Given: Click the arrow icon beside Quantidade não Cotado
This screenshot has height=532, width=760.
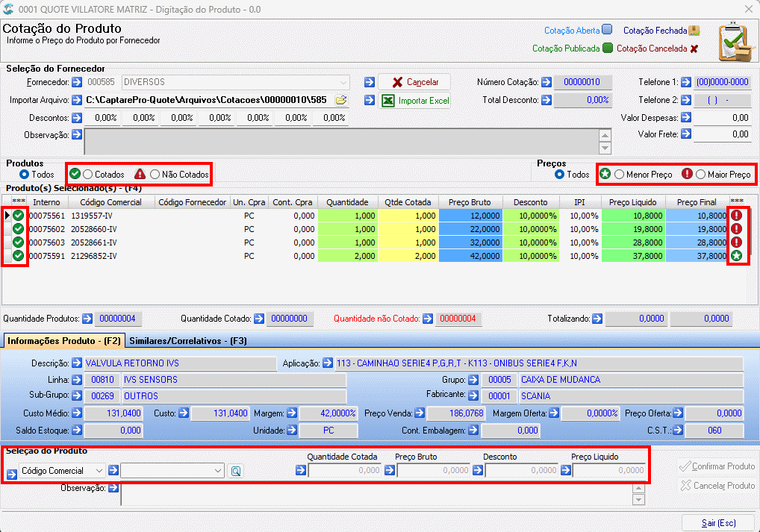Looking at the screenshot, I should [428, 319].
